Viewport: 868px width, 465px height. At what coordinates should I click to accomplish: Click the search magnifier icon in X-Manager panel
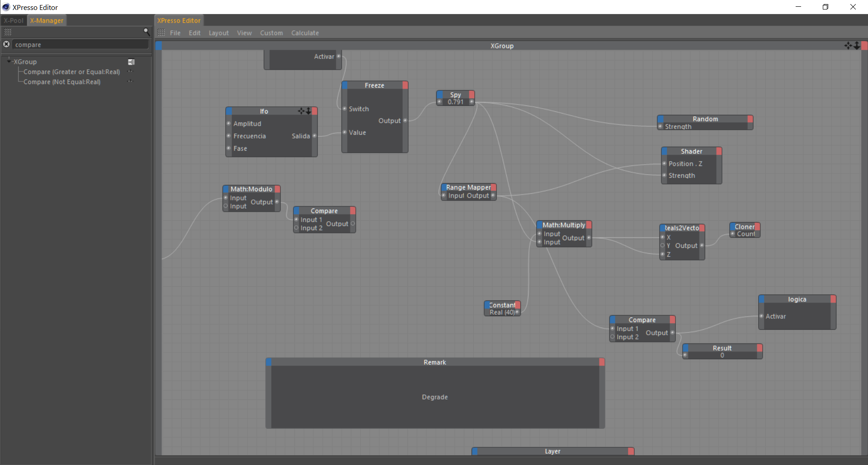146,31
